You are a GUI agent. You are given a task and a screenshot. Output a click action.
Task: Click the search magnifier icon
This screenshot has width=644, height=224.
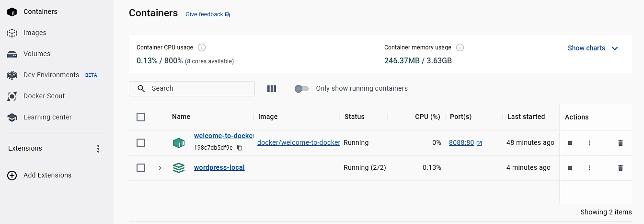pos(141,89)
